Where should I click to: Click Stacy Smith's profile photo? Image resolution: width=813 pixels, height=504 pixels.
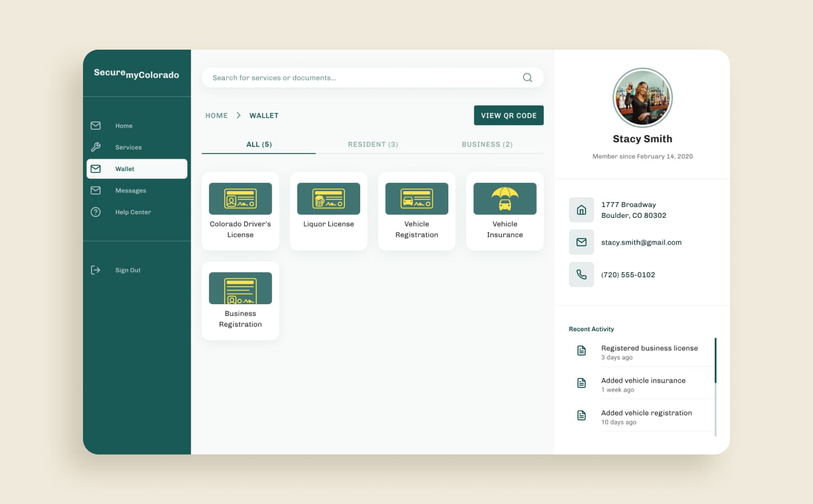[642, 98]
